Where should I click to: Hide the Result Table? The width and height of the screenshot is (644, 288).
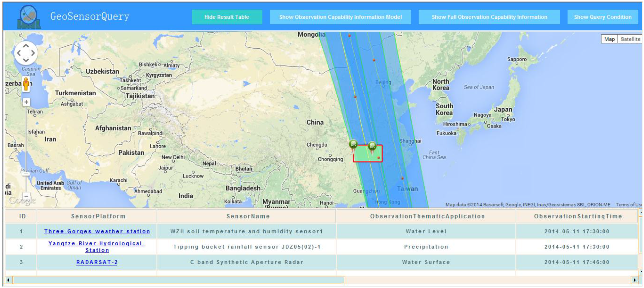coord(227,17)
